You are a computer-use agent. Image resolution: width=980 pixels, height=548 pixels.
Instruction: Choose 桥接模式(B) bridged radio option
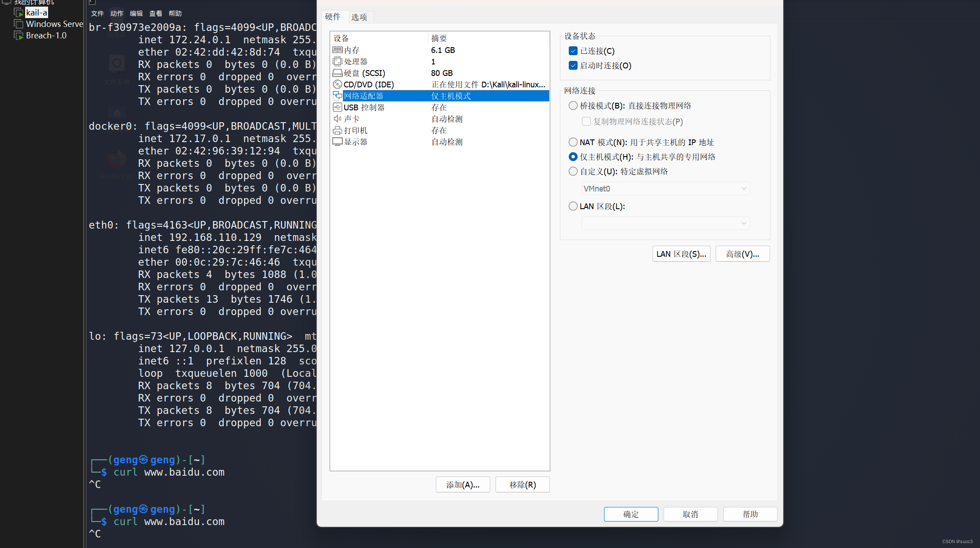(573, 105)
